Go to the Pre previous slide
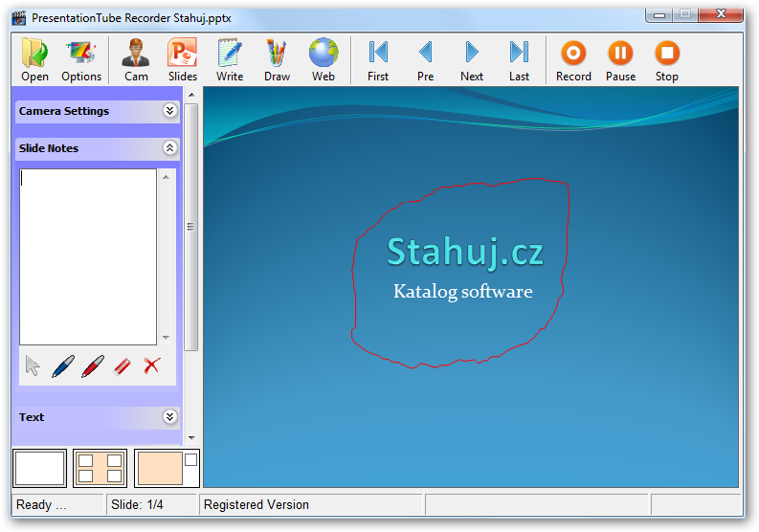 (x=426, y=60)
